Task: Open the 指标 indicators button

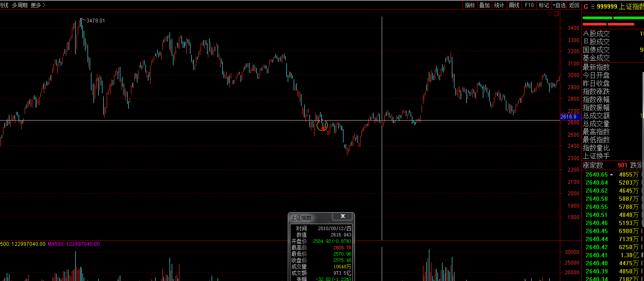Action: click(x=470, y=5)
